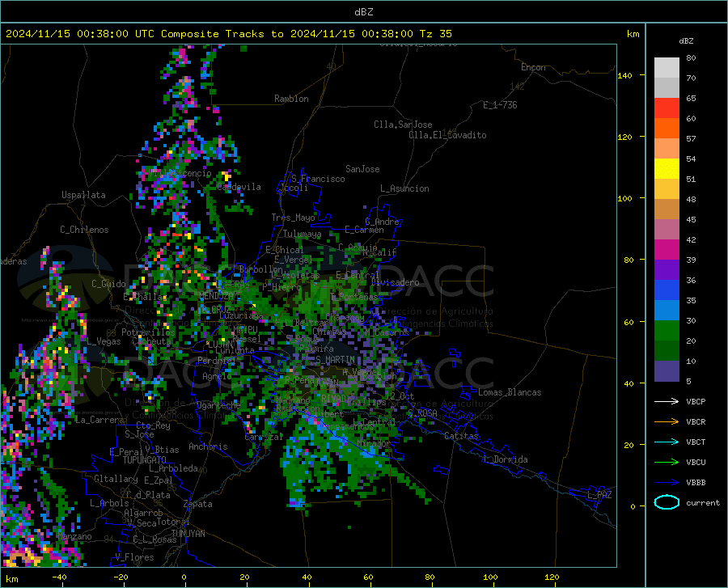Click the 'Uspallata' map label

pyautogui.click(x=83, y=195)
